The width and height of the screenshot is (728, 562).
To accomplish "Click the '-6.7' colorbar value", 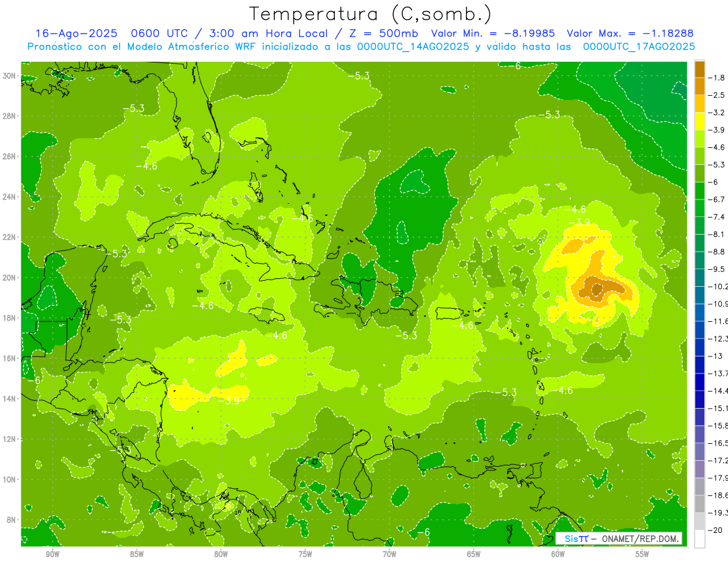I will pyautogui.click(x=718, y=199).
